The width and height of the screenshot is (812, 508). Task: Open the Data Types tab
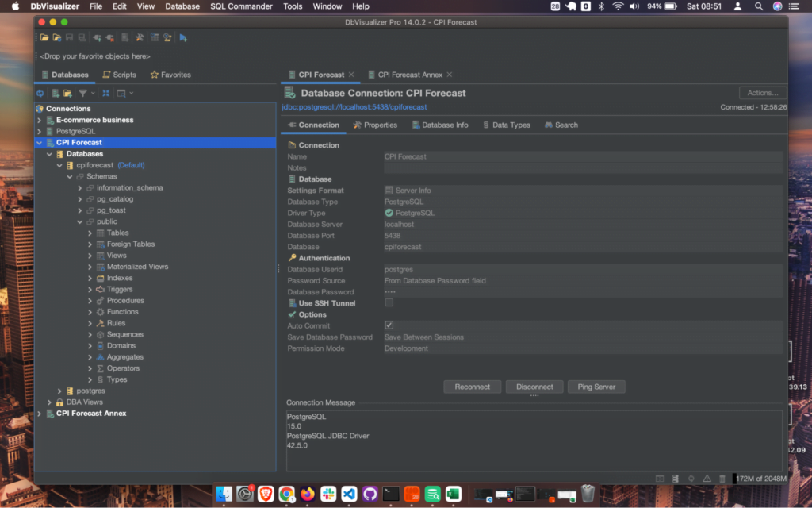[x=506, y=125]
